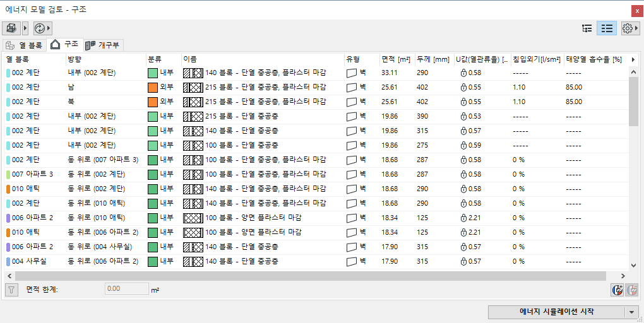Click 침입외기 1.10 in the 북 row
This screenshot has height=323, width=644.
tap(519, 102)
